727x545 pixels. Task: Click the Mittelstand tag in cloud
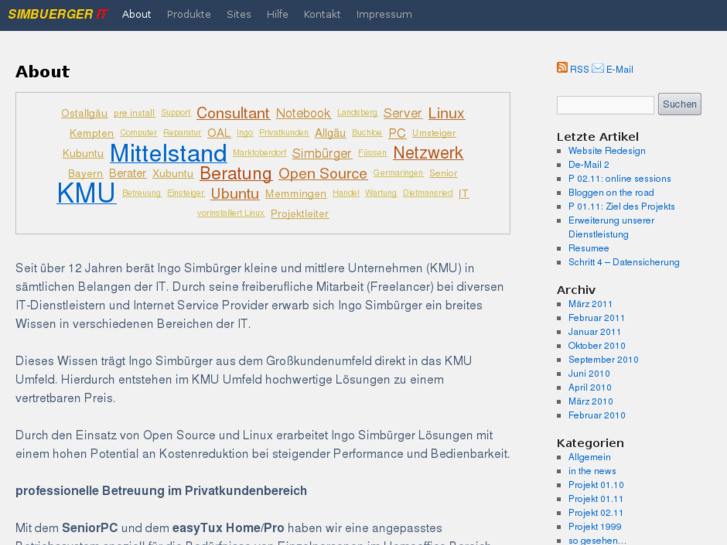(168, 153)
